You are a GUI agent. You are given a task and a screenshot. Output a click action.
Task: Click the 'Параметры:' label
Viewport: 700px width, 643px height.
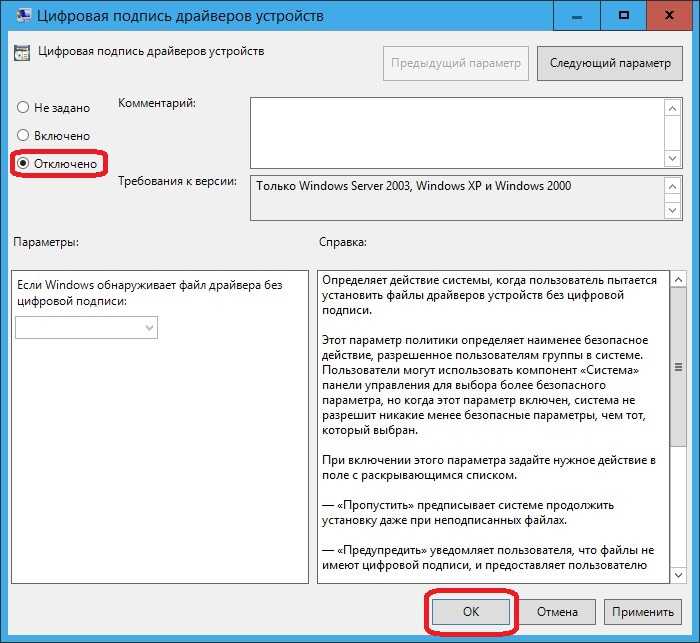[46, 242]
